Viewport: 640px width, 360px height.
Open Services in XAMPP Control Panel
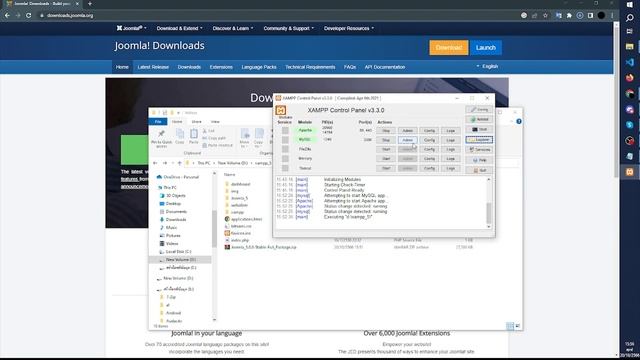[479, 150]
